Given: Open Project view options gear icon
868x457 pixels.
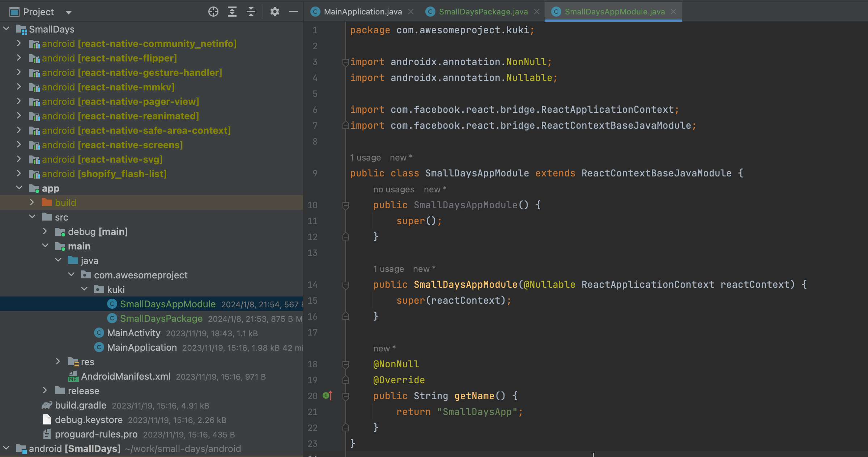Looking at the screenshot, I should [x=275, y=12].
